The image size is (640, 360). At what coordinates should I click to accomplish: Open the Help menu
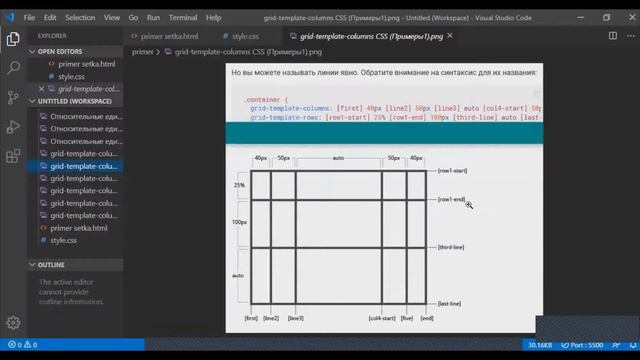point(213,18)
